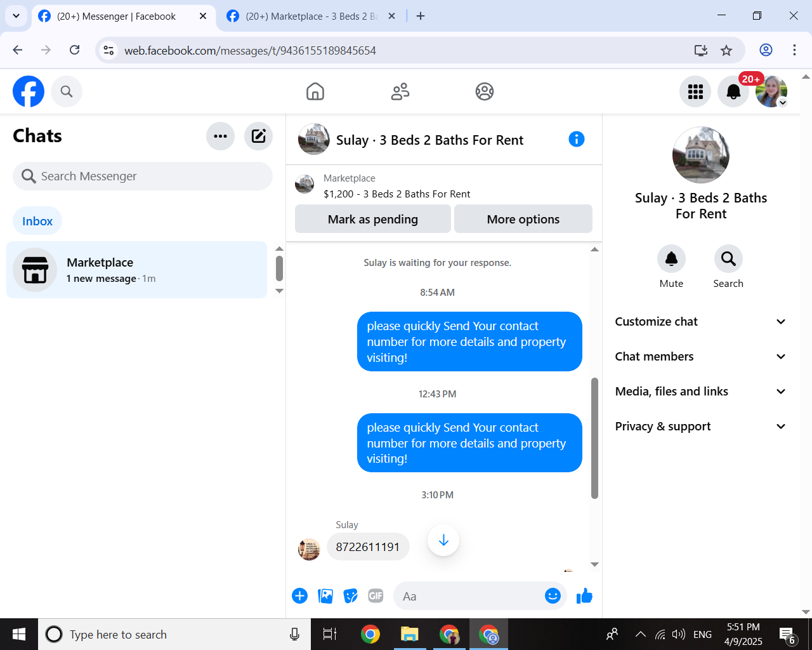Viewport: 812px width, 650px height.
Task: Open the Sulay 3 Beds conversation header
Action: [x=411, y=140]
